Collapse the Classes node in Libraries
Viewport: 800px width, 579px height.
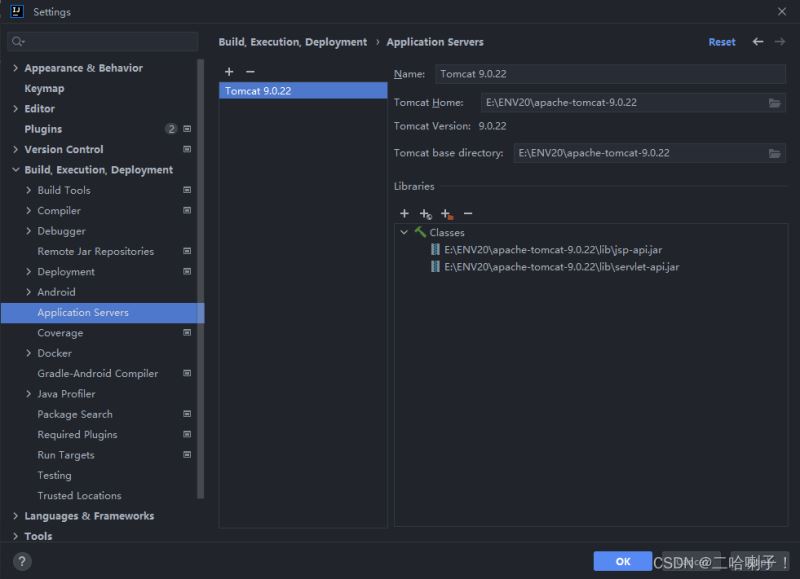[x=404, y=233]
